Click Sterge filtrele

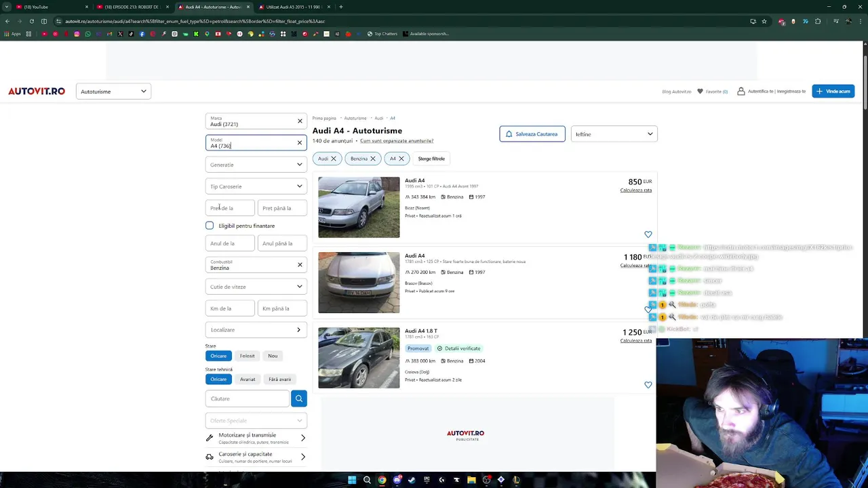click(431, 159)
